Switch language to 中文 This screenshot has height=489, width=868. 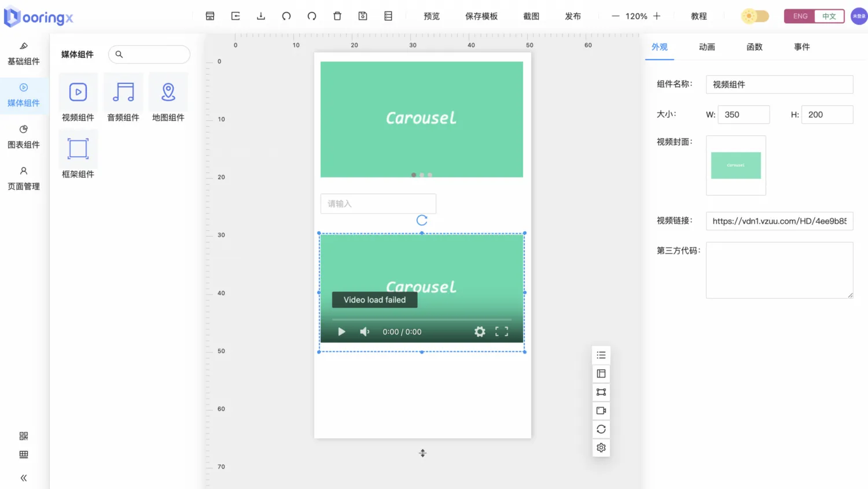(829, 16)
